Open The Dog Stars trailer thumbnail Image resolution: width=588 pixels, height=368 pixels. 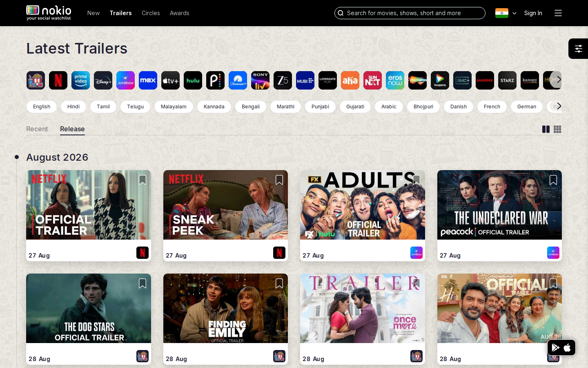click(89, 308)
